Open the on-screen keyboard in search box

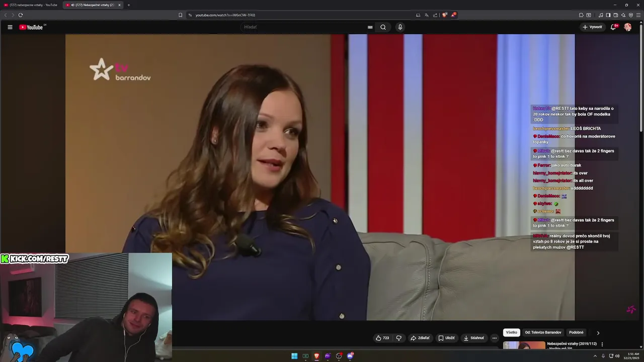pos(370,27)
